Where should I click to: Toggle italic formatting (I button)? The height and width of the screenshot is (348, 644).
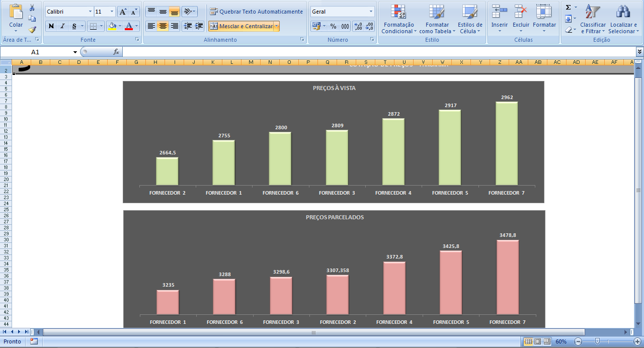[x=62, y=26]
